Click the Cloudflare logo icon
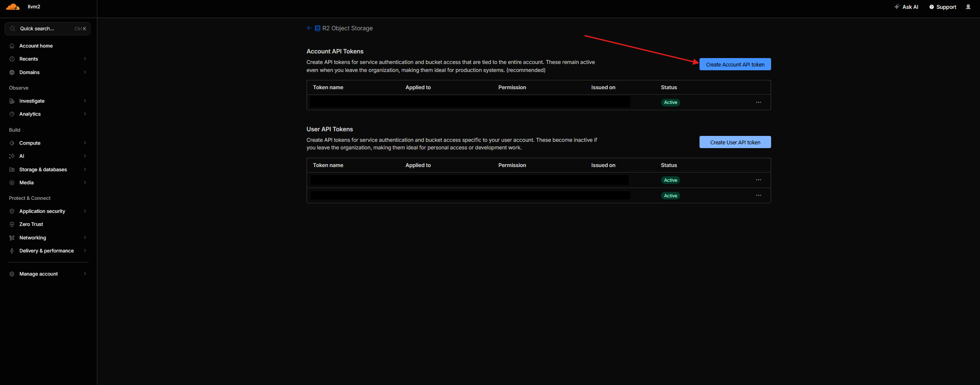 13,7
